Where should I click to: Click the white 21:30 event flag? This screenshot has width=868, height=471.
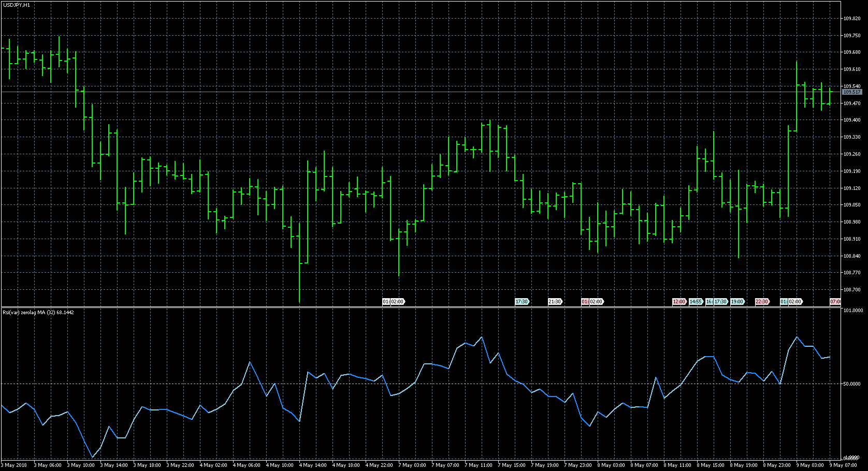point(555,302)
